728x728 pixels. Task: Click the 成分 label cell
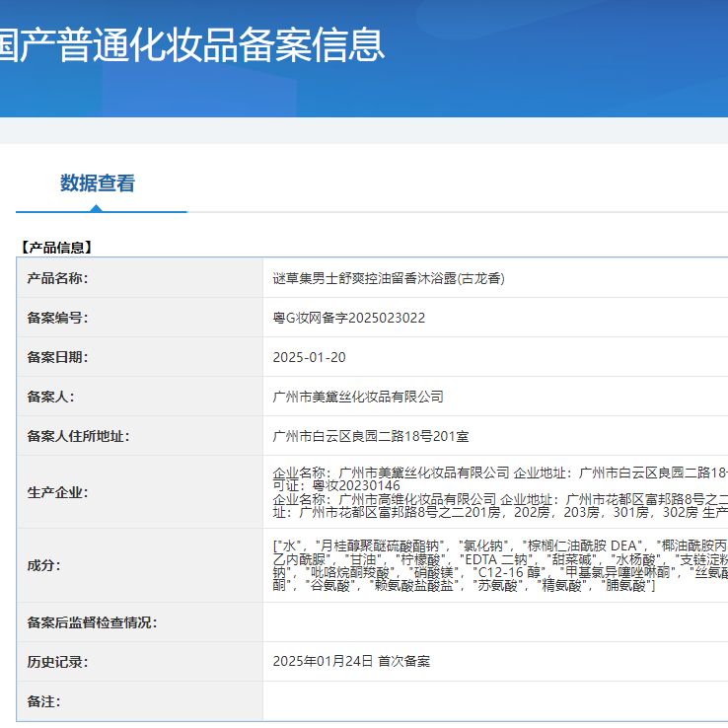tap(140, 565)
